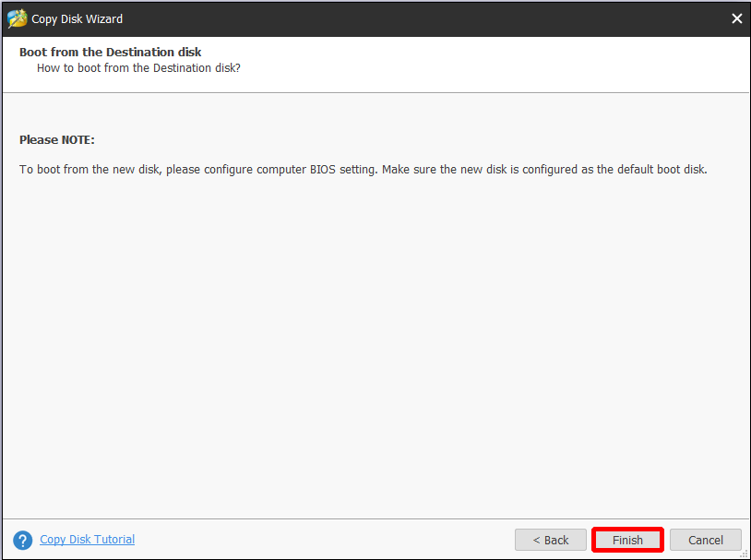This screenshot has height=560, width=751.
Task: Go back with the Back button
Action: coord(550,540)
